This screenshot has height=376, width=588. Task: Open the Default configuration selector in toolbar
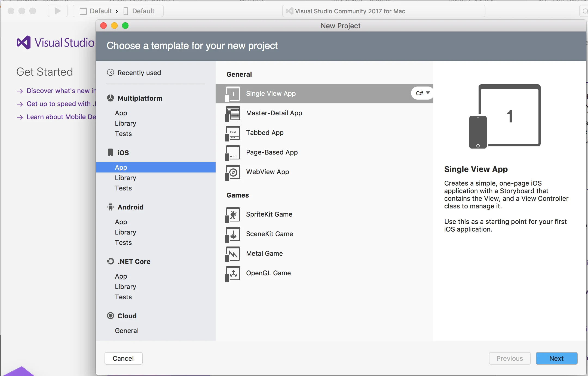click(96, 11)
